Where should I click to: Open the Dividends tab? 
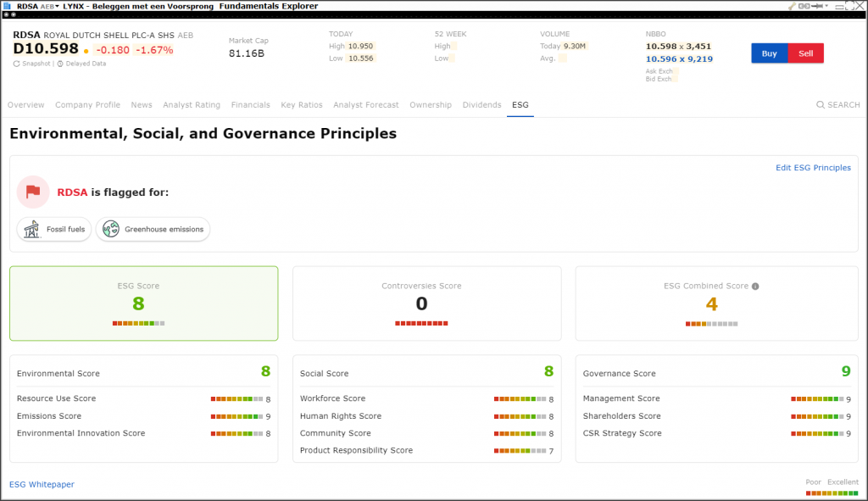[x=481, y=104]
